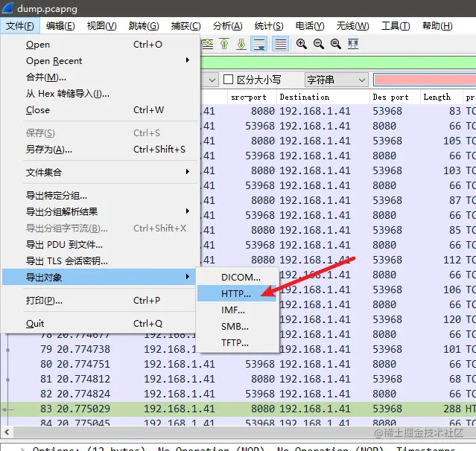The height and width of the screenshot is (451, 476).
Task: Open the 导出对象 submenu entry
Action: point(98,277)
